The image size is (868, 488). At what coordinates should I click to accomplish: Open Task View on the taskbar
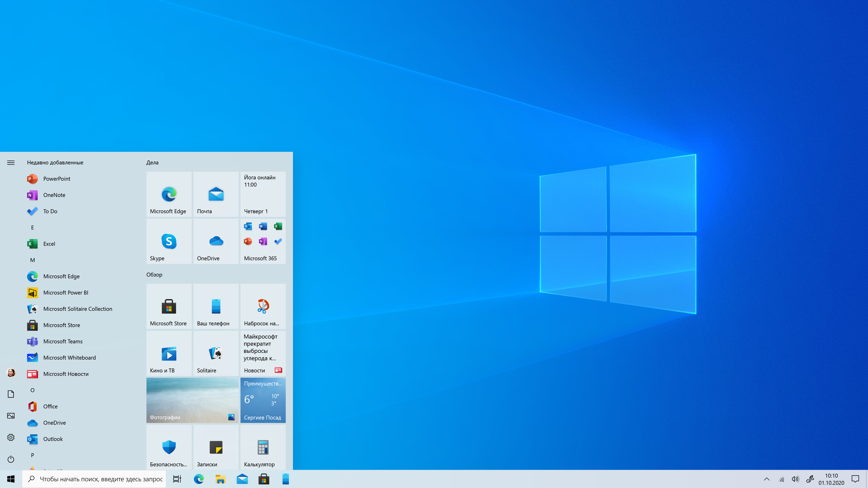click(x=177, y=479)
